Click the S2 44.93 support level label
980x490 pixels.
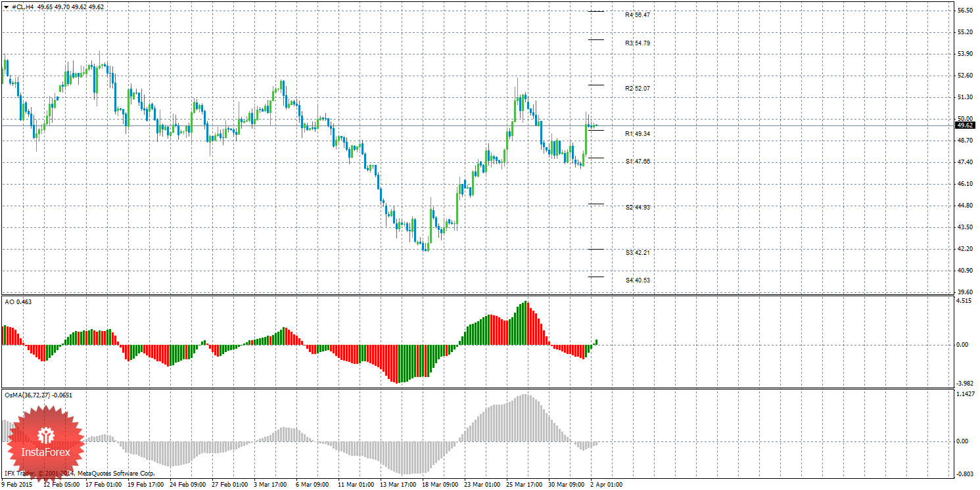click(x=638, y=207)
